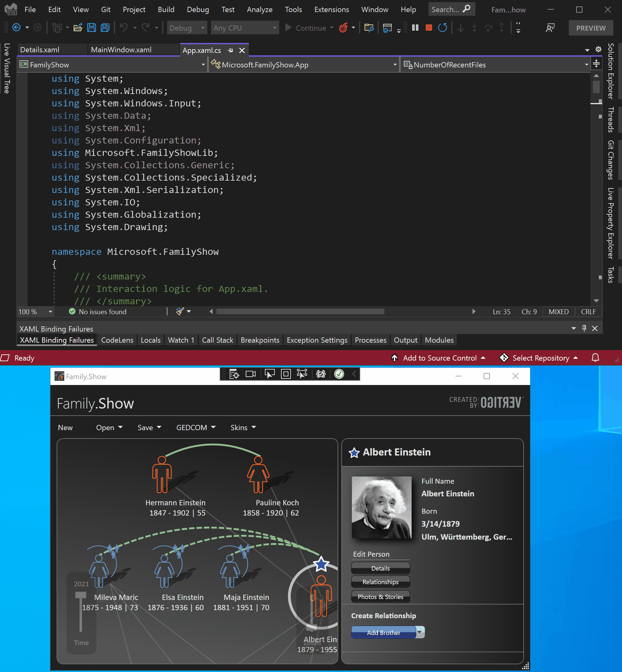Click Albert Einstein photo thumbnail
This screenshot has width=622, height=672.
point(381,507)
